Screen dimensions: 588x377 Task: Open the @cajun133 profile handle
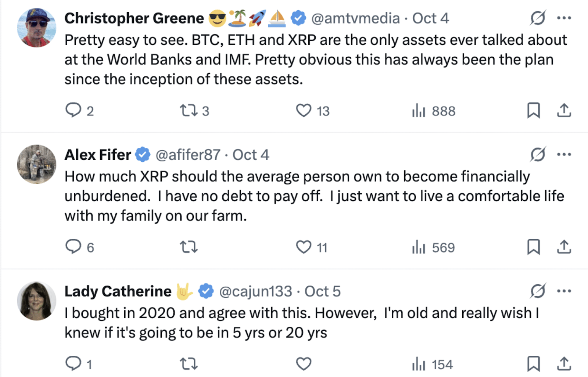[x=255, y=292]
